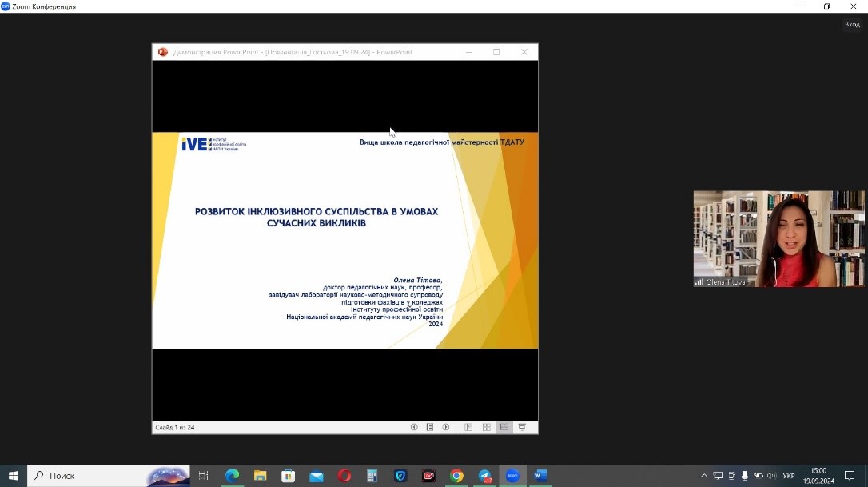
Task: Close the PowerPoint slideshow window
Action: [524, 52]
